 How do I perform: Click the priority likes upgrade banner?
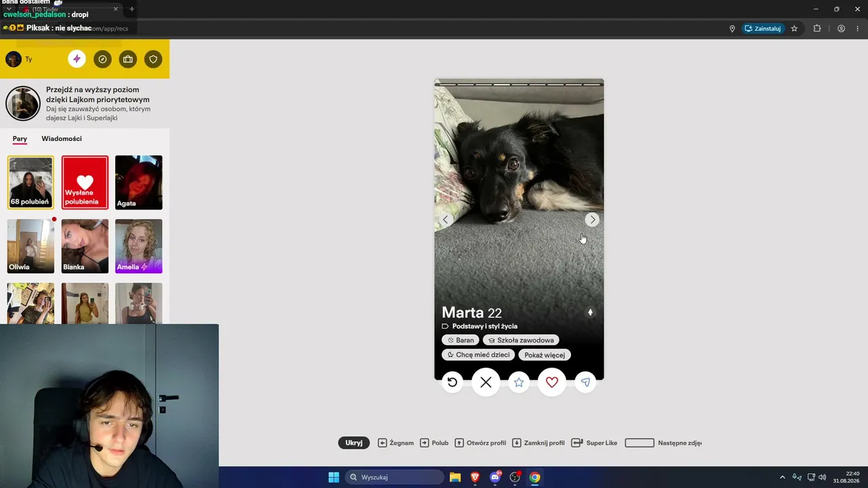[x=85, y=103]
